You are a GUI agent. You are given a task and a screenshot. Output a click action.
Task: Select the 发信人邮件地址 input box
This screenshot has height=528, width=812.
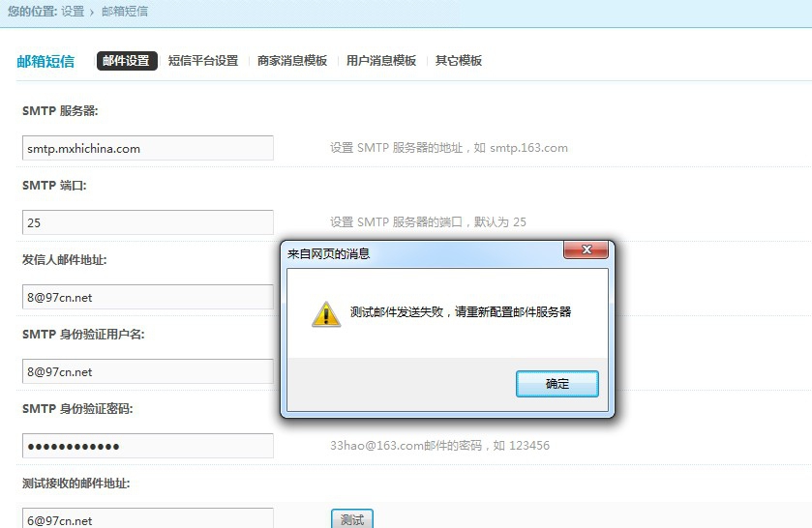pos(147,297)
